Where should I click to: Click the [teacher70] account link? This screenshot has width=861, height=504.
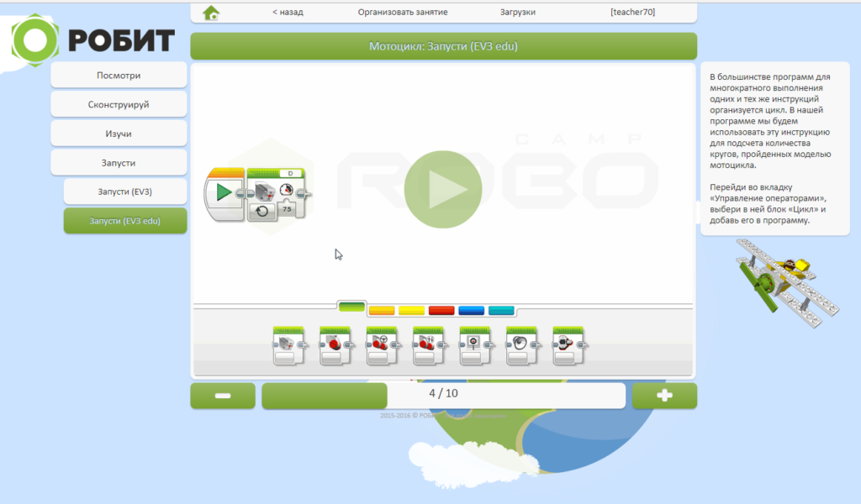click(632, 12)
